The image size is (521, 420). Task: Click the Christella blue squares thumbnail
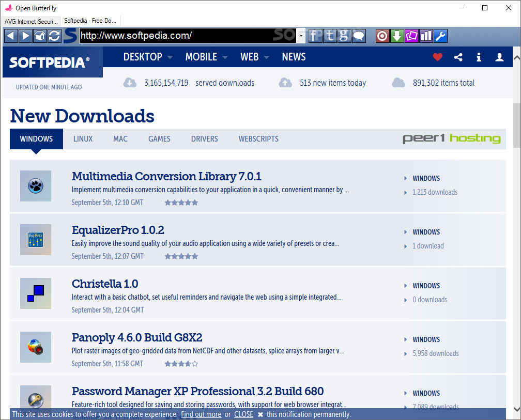click(36, 293)
